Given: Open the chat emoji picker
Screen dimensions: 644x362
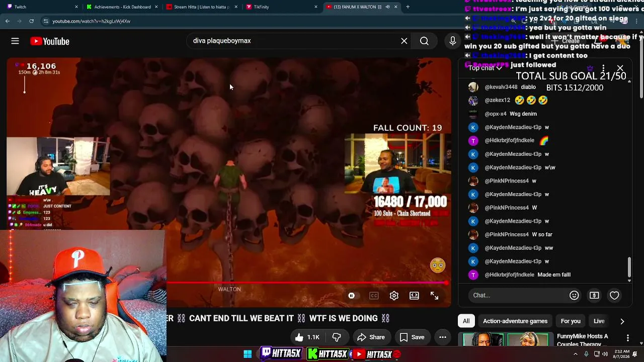Looking at the screenshot, I should tap(574, 295).
